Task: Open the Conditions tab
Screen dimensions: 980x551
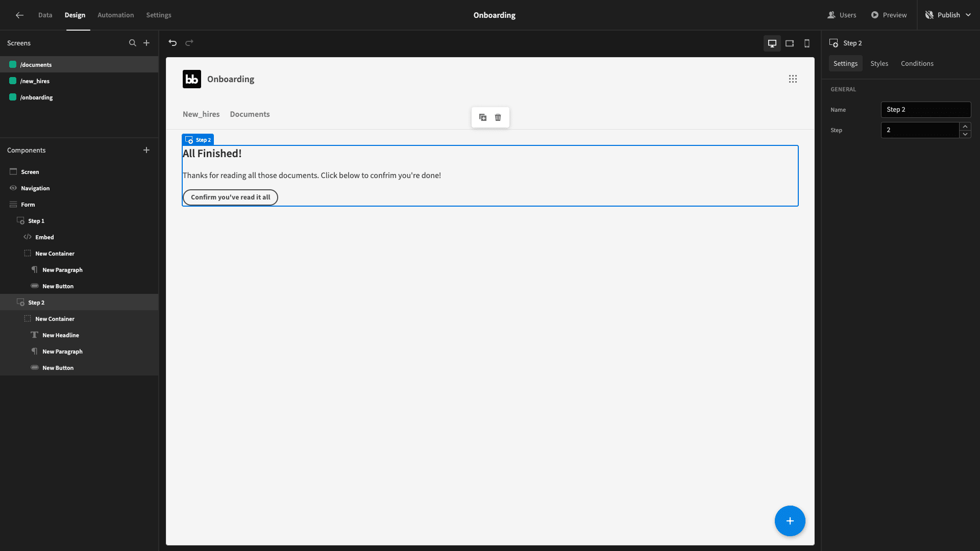Action: 917,64
